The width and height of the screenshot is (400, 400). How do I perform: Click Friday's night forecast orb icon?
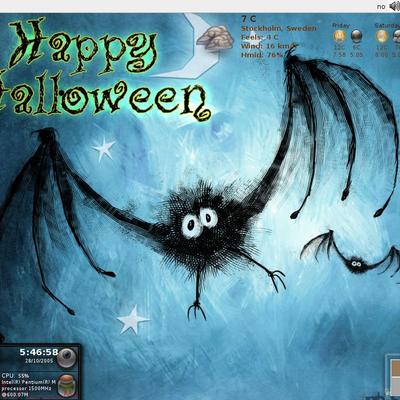(x=356, y=35)
